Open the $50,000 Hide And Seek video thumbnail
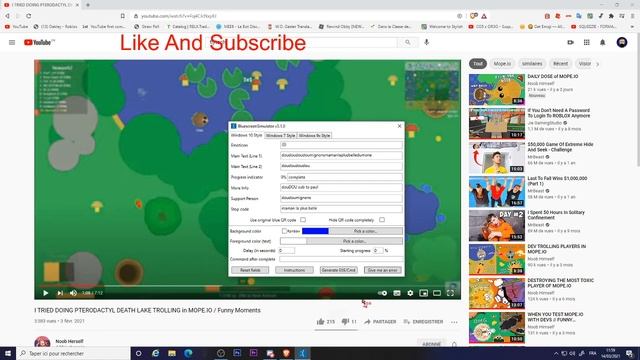 coord(497,158)
